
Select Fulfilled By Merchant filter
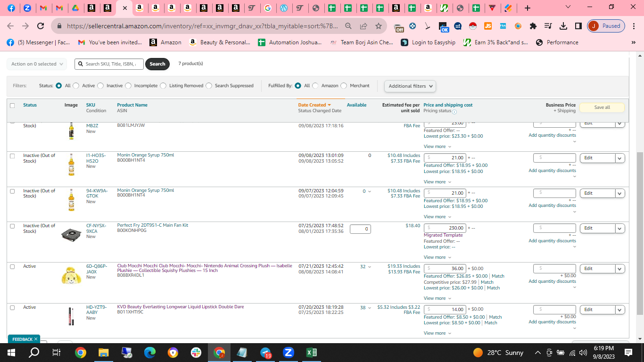coord(344,86)
